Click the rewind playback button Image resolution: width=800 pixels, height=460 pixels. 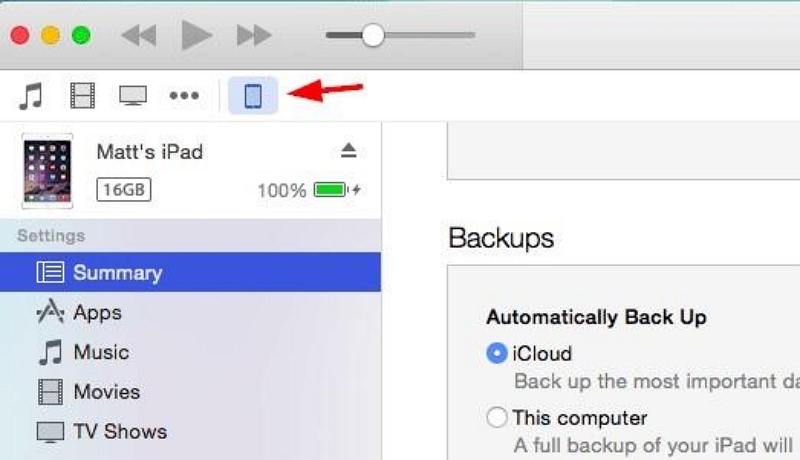point(138,36)
